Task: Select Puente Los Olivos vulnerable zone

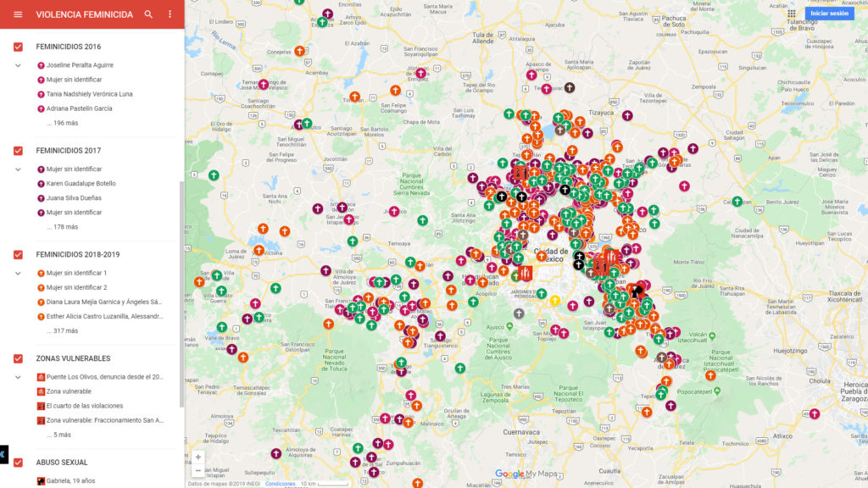Action: tap(104, 377)
